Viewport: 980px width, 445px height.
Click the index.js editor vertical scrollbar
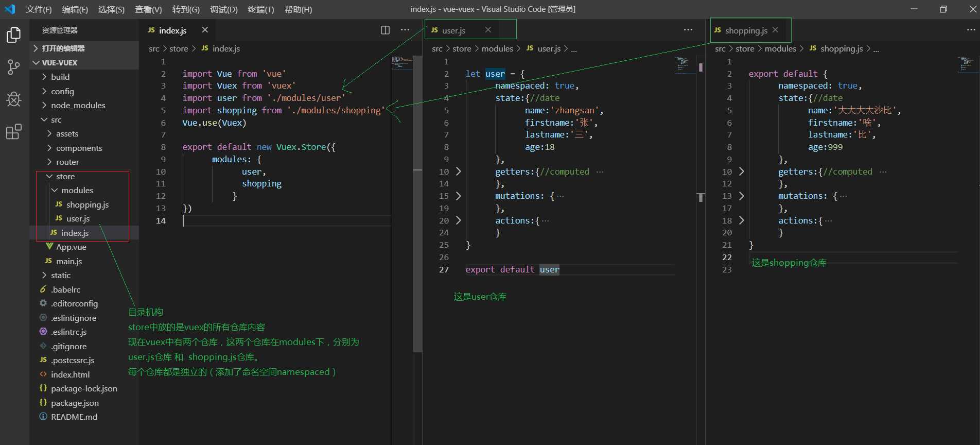coord(417,204)
